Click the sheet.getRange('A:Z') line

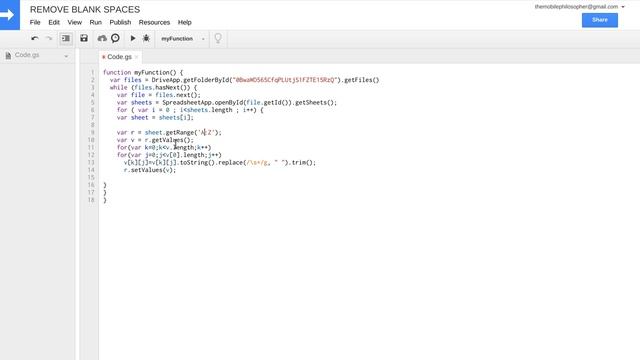click(x=169, y=132)
